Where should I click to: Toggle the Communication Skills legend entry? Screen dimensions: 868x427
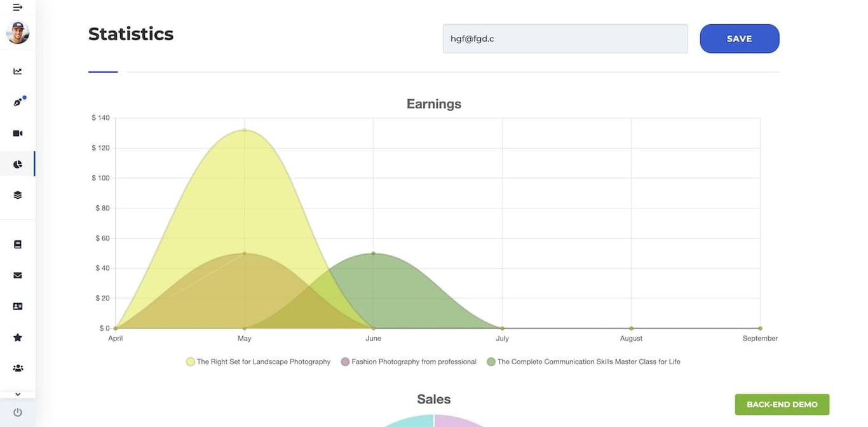(583, 361)
